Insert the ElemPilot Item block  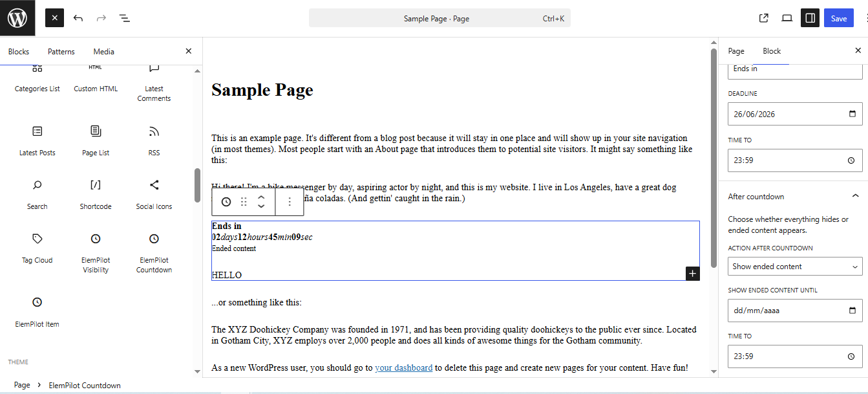[x=37, y=312]
